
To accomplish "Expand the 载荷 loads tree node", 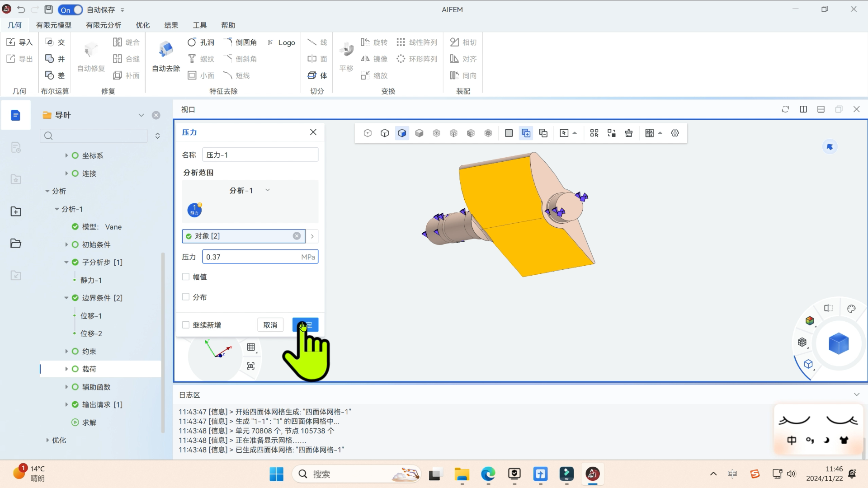I will pos(66,369).
